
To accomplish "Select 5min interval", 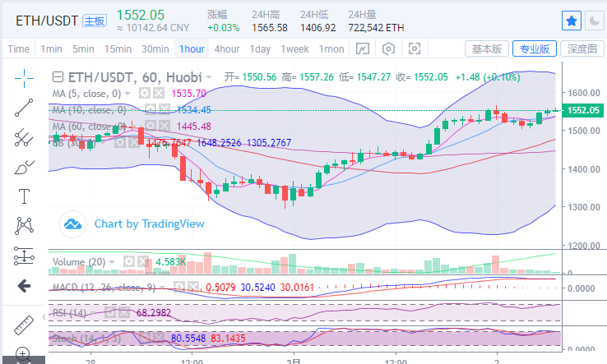I will [83, 49].
